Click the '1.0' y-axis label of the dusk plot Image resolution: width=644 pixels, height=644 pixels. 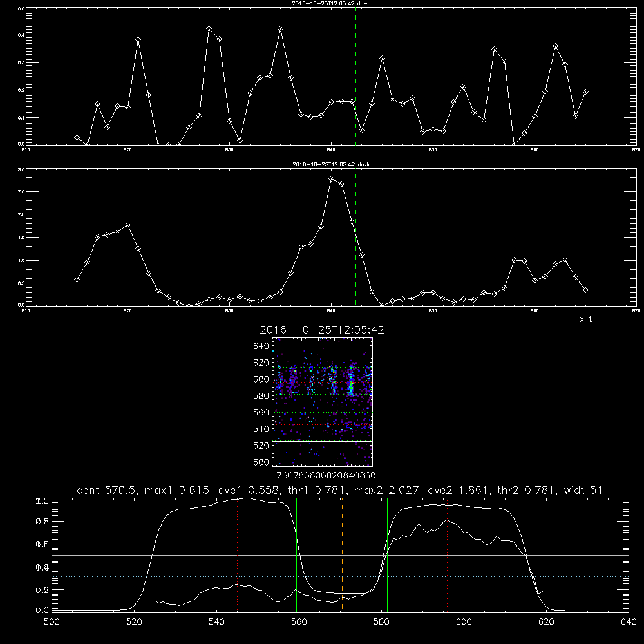[21, 260]
